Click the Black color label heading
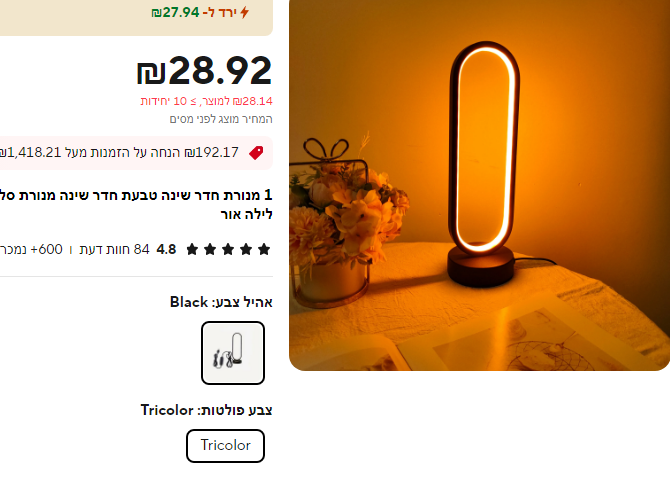Viewport: 670px width, 486px height. (x=221, y=302)
